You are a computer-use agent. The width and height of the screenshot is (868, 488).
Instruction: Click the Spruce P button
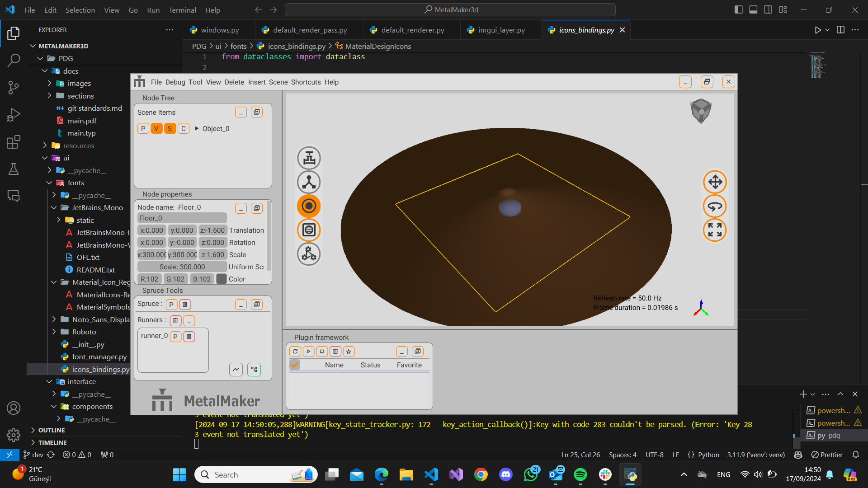(x=171, y=305)
